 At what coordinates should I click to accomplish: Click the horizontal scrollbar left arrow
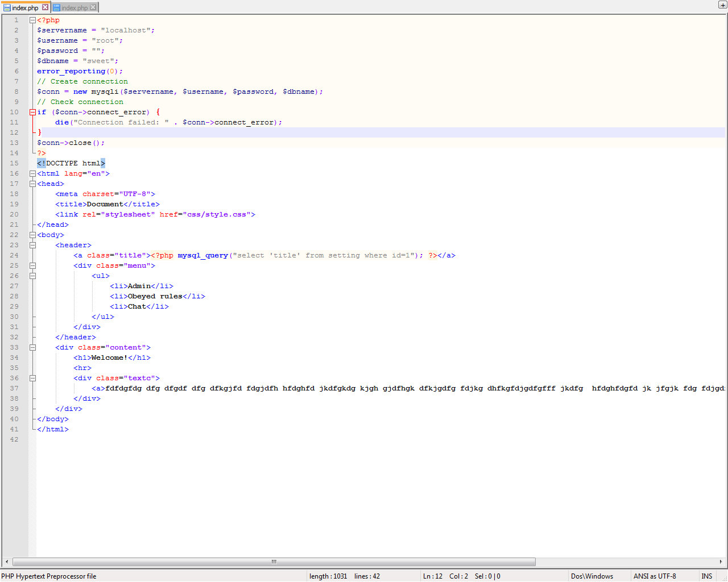[6, 562]
